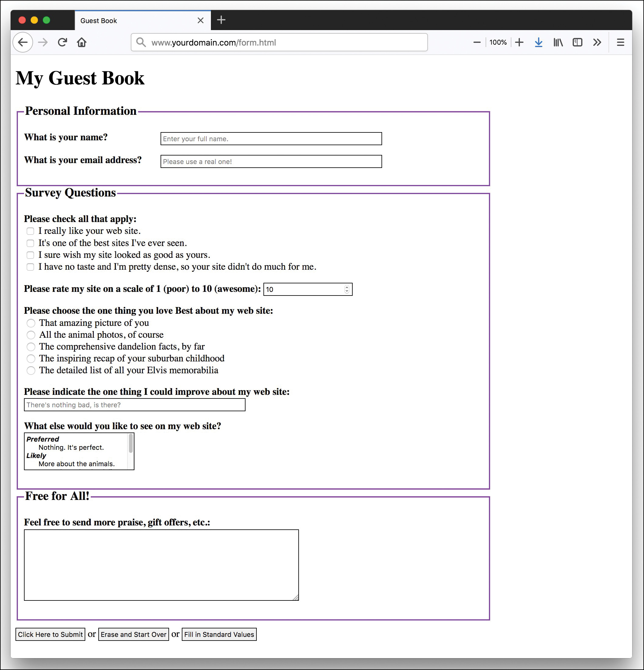Open the Firefox library icon
The width and height of the screenshot is (644, 670).
(558, 42)
